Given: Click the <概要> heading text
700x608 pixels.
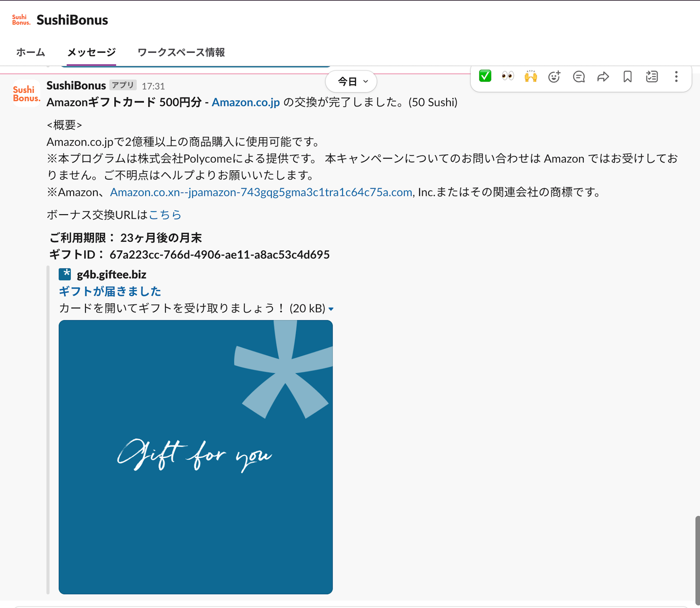Looking at the screenshot, I should pos(64,125).
